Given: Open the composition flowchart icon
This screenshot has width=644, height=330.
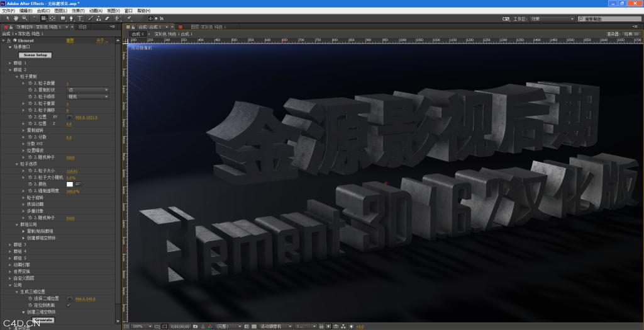Looking at the screenshot, I should pyautogui.click(x=343, y=326).
